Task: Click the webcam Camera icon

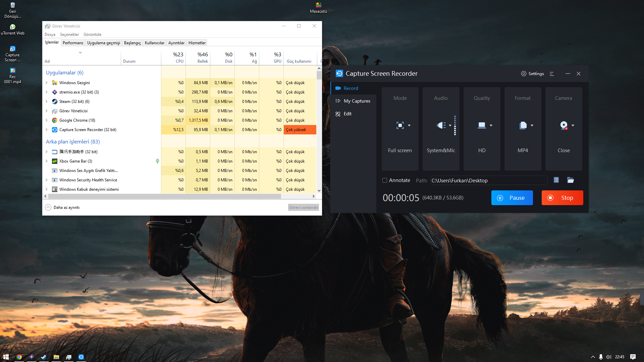Action: point(563,125)
